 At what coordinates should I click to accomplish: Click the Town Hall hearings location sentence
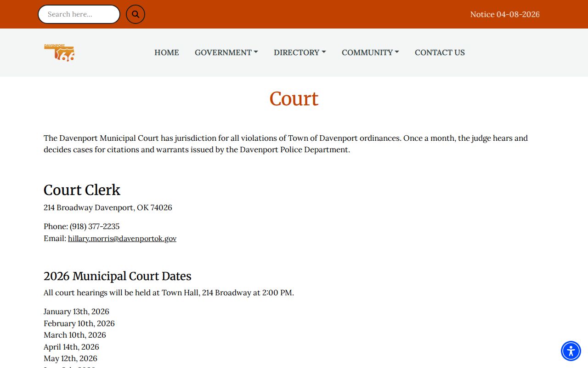click(x=169, y=293)
